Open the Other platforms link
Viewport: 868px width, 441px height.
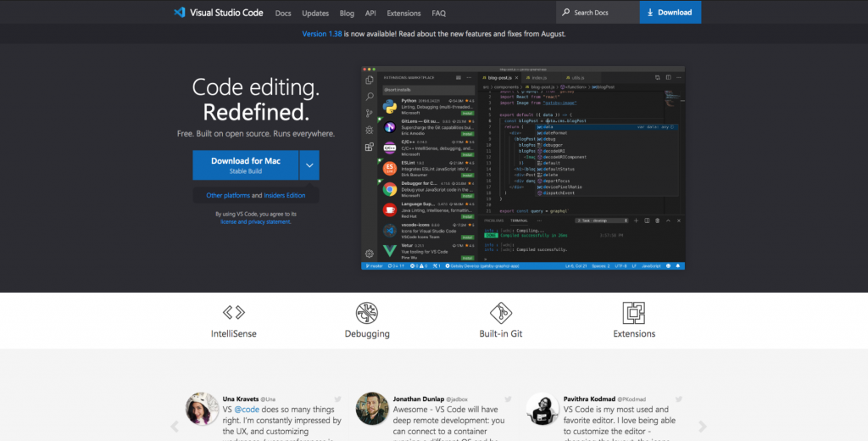228,196
